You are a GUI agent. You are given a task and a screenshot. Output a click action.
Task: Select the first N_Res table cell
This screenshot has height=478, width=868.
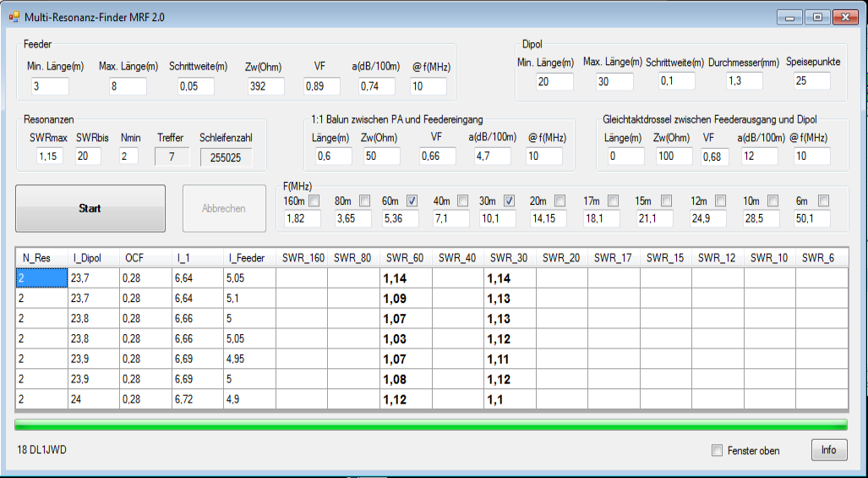(41, 277)
